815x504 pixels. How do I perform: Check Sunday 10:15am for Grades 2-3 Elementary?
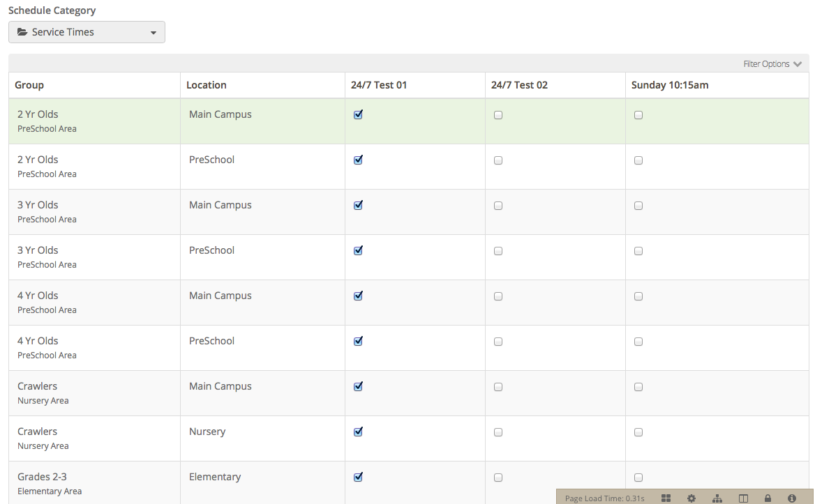[638, 478]
